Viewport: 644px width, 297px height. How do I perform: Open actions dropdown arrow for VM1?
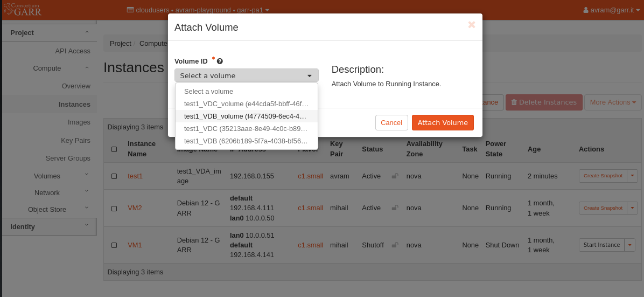(630, 245)
